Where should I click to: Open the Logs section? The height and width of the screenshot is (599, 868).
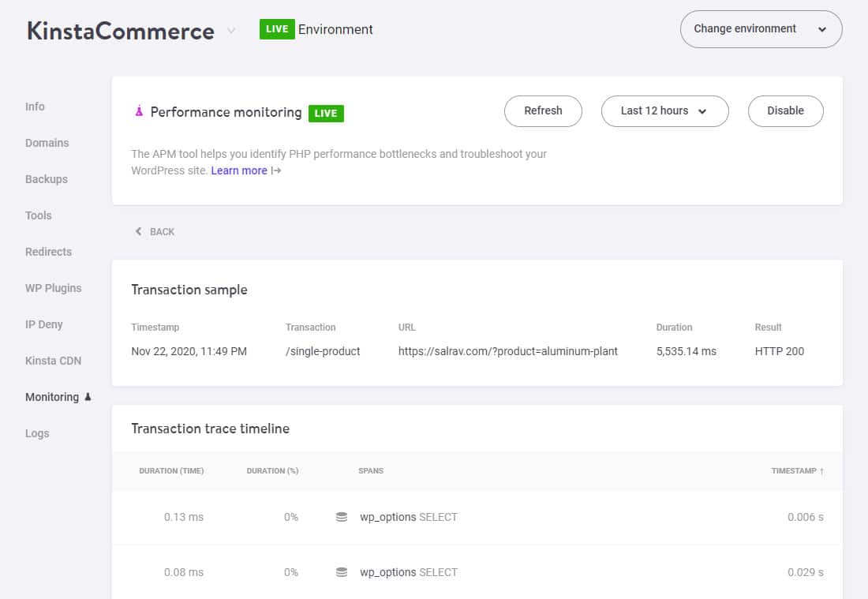coord(37,433)
